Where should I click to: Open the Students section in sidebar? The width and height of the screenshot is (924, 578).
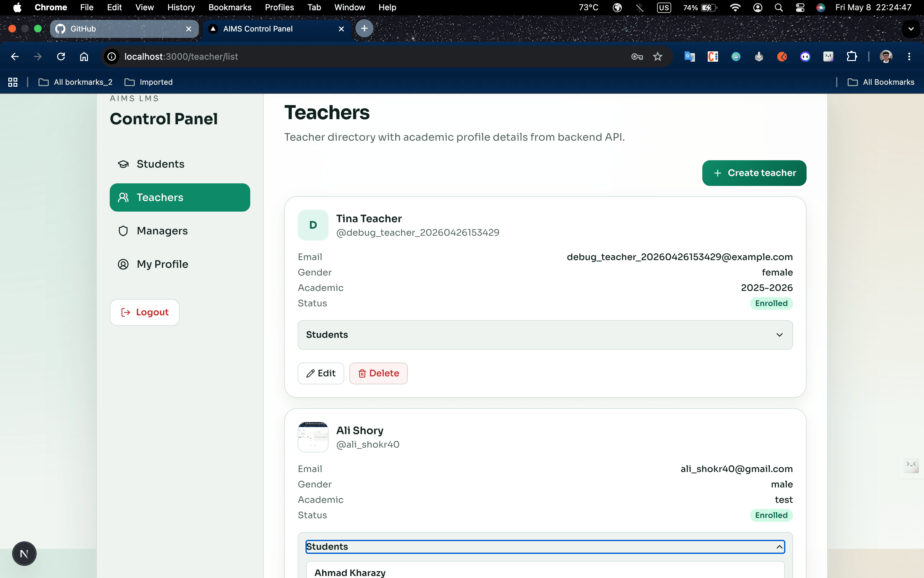tap(179, 164)
